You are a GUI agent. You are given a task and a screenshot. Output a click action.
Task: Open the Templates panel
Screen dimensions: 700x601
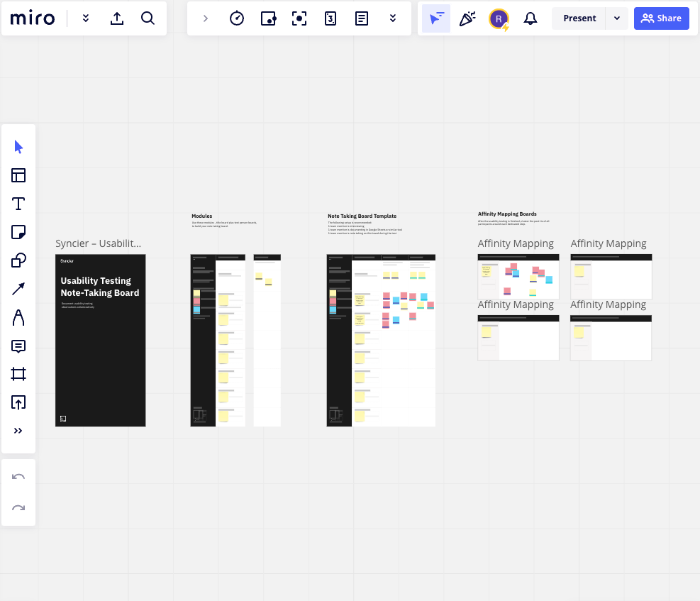point(18,175)
